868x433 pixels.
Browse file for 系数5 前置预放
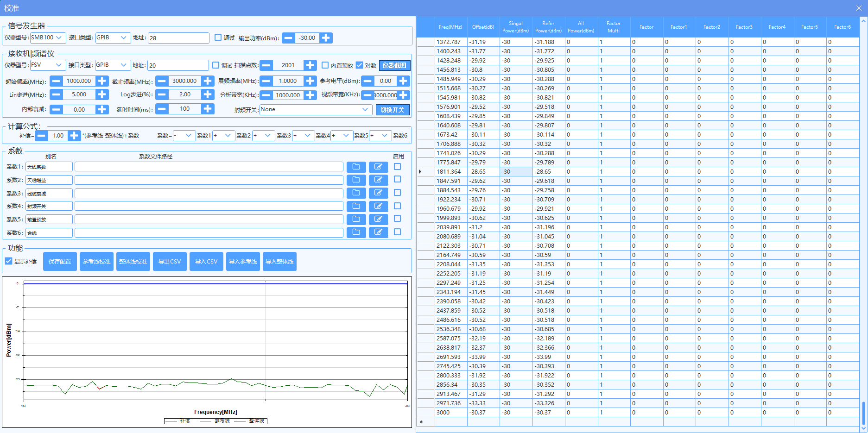click(356, 219)
